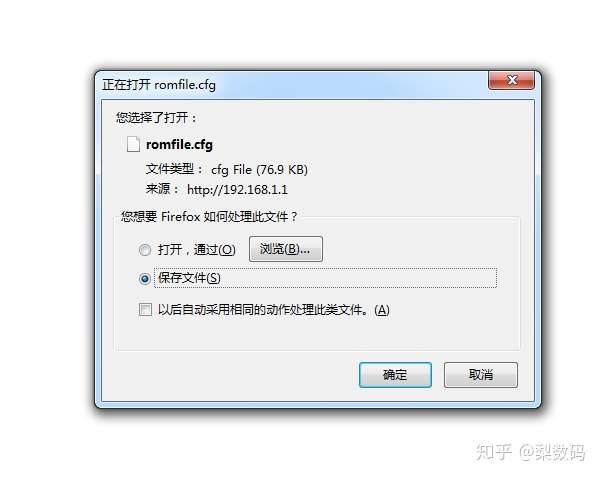601x478 pixels.
Task: Click the 您选择了打开 heading text
Action: [156, 117]
